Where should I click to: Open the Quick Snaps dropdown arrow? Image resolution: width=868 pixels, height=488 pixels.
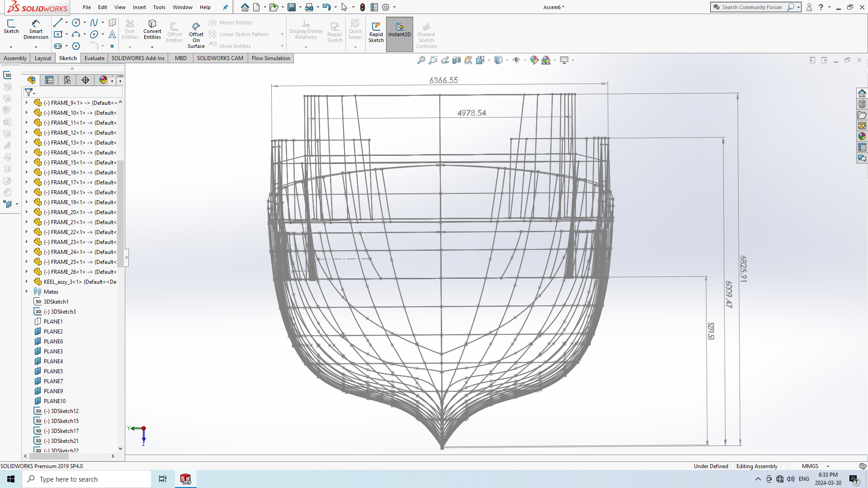point(355,47)
